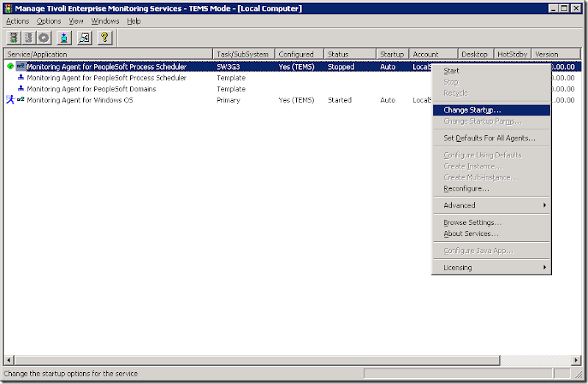Image resolution: width=588 pixels, height=384 pixels.
Task: Click the running man icon beside Windows OS agent
Action: tap(10, 100)
